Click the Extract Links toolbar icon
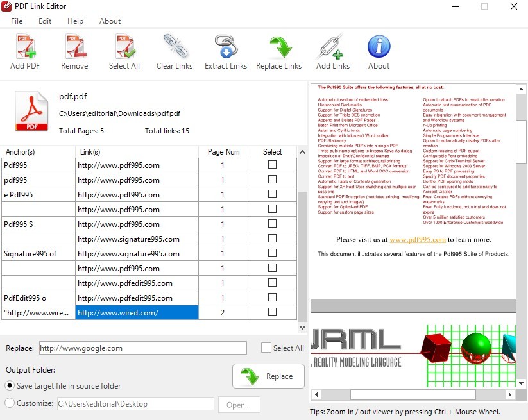The width and height of the screenshot is (528, 420). click(226, 46)
